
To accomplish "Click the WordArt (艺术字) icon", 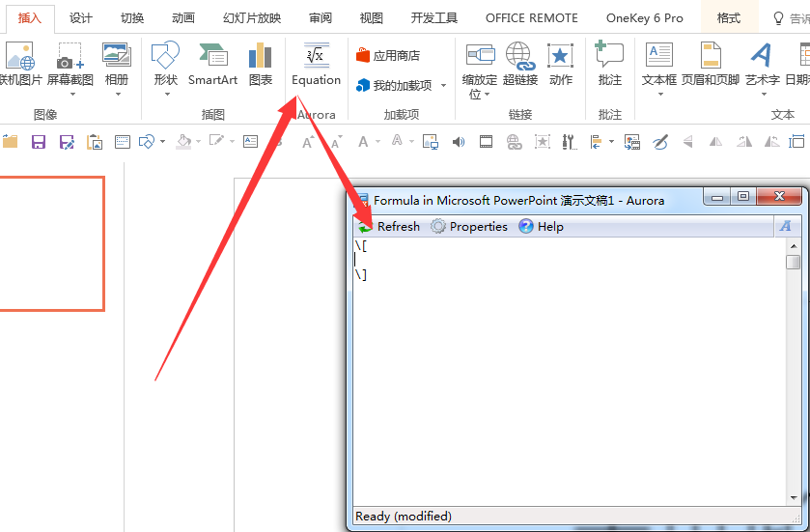I will tap(762, 55).
